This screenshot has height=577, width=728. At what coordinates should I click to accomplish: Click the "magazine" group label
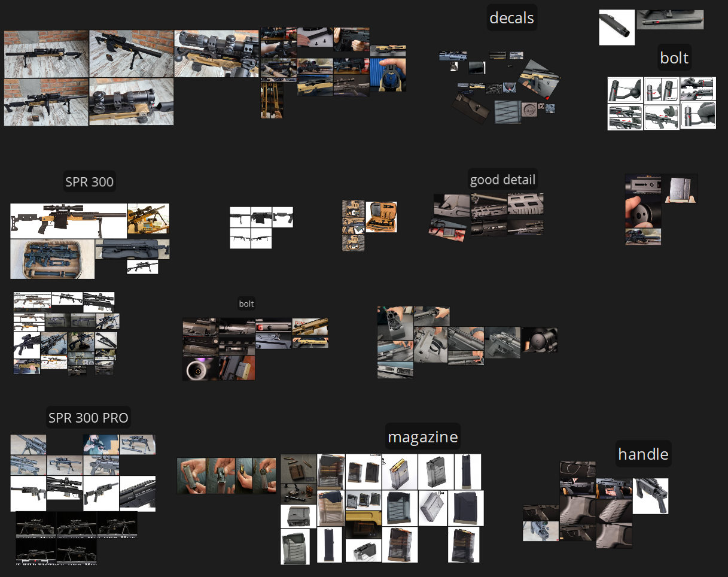(422, 436)
